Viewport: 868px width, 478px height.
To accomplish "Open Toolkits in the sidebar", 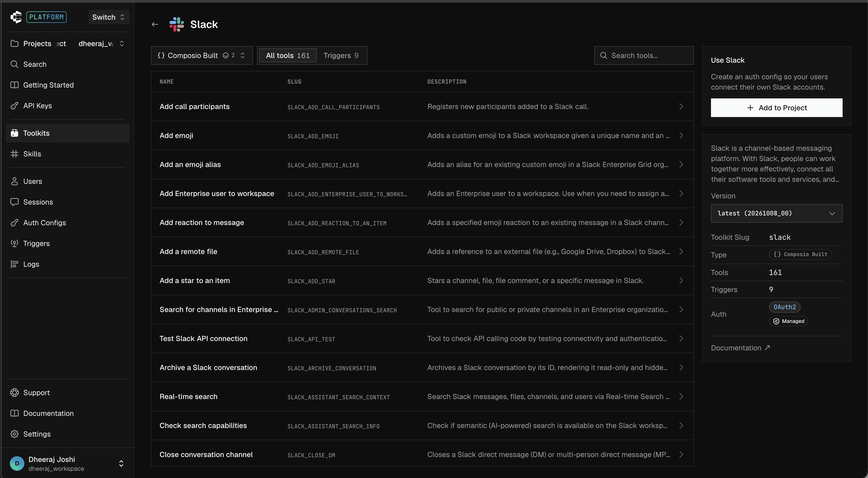I will click(67, 133).
